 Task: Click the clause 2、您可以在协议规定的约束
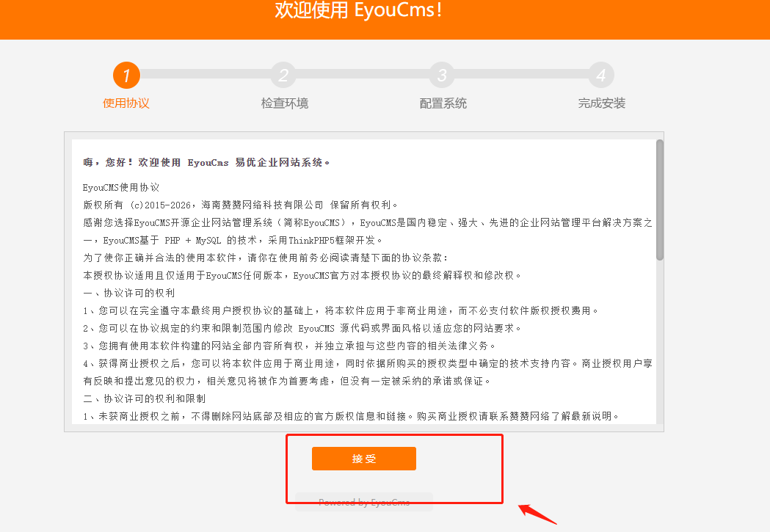coord(302,328)
